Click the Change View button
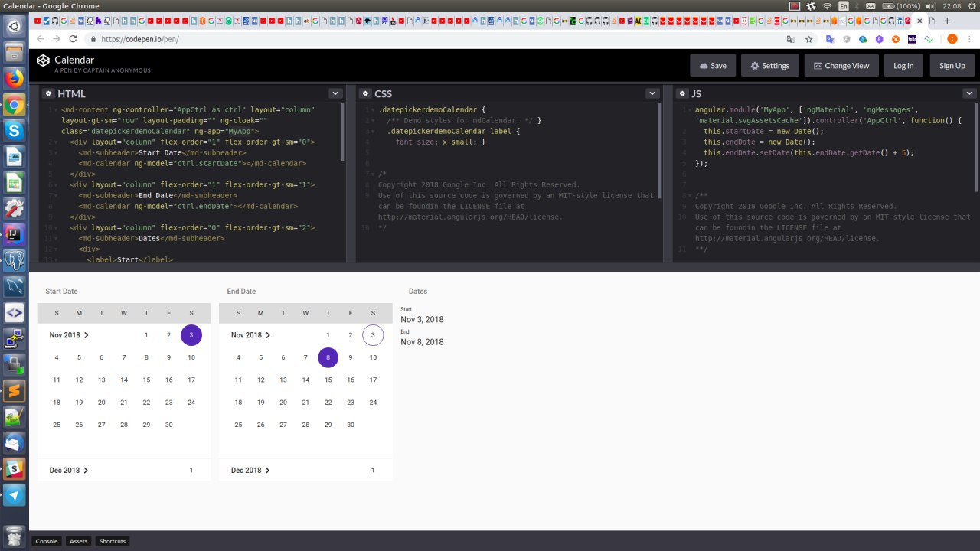The image size is (980, 551). [841, 66]
